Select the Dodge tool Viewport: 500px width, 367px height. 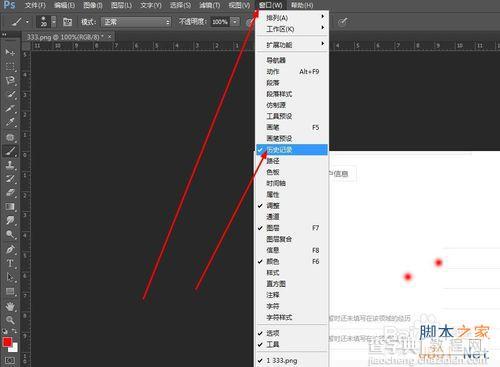(x=10, y=235)
